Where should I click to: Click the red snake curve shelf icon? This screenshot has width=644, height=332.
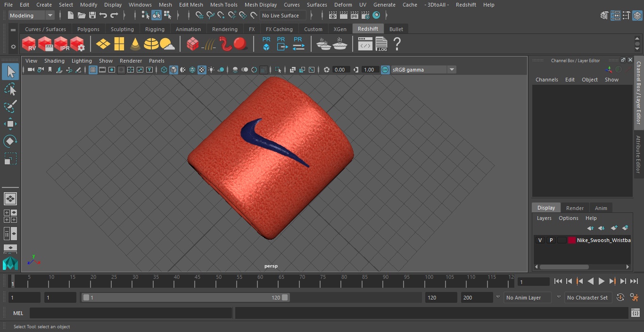coord(226,44)
